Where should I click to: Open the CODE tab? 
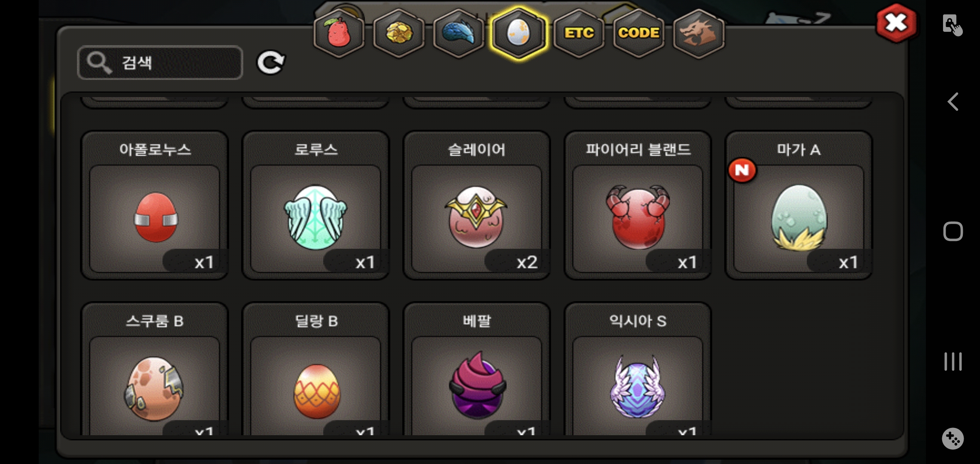(639, 34)
